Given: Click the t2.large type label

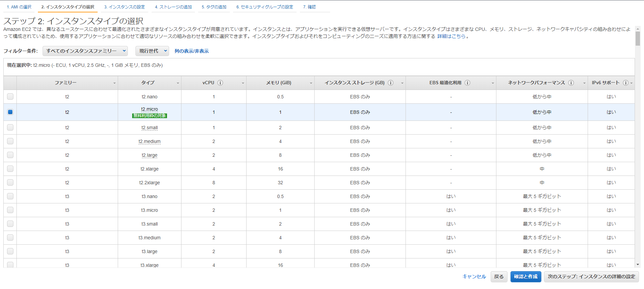Looking at the screenshot, I should click(x=150, y=155).
